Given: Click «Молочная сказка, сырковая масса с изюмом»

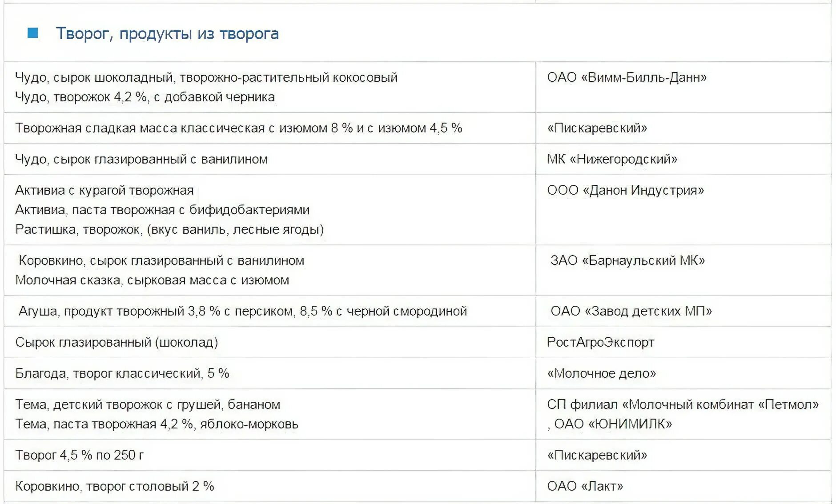Looking at the screenshot, I should (152, 280).
